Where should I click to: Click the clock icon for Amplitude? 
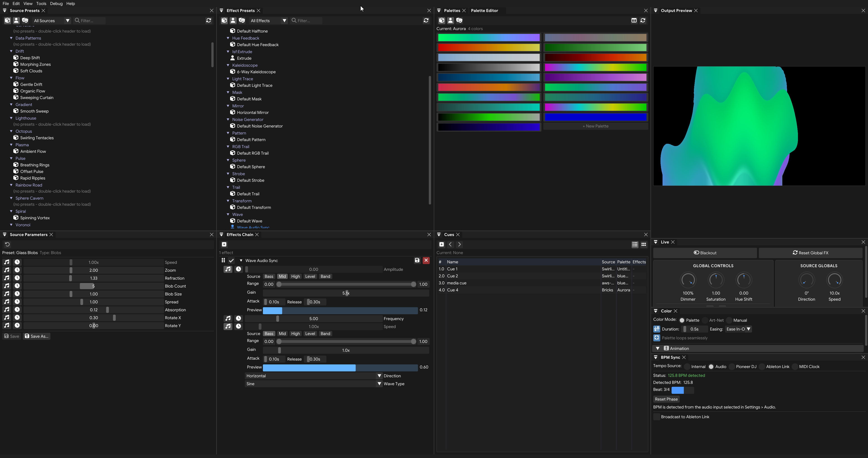(x=238, y=269)
